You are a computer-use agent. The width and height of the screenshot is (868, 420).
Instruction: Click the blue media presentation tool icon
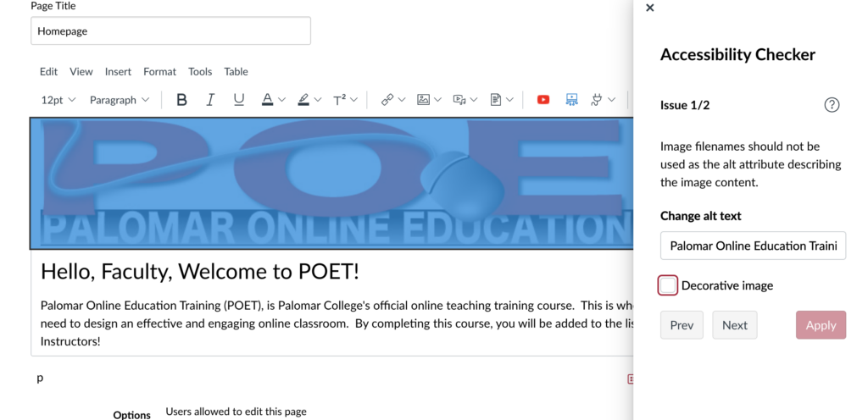click(572, 100)
